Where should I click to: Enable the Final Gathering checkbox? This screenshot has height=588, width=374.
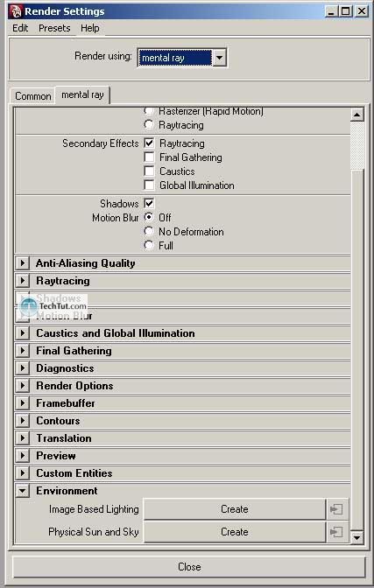click(x=149, y=157)
